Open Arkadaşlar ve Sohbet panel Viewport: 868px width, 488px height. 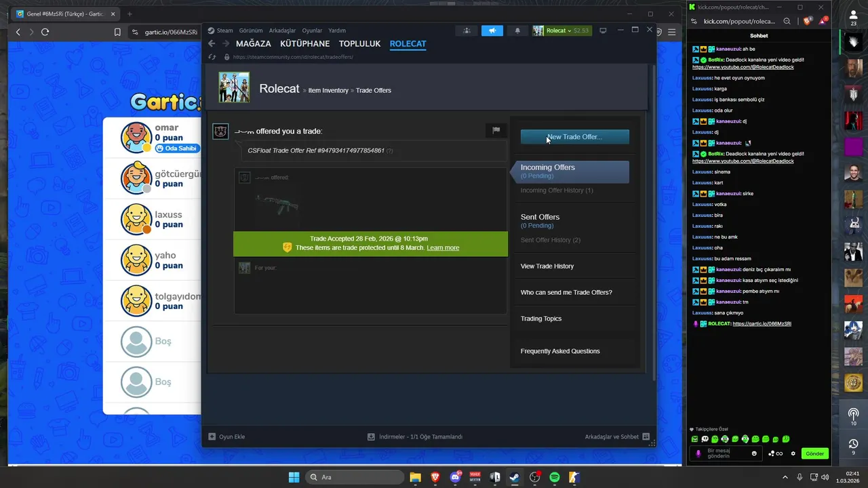point(617,436)
